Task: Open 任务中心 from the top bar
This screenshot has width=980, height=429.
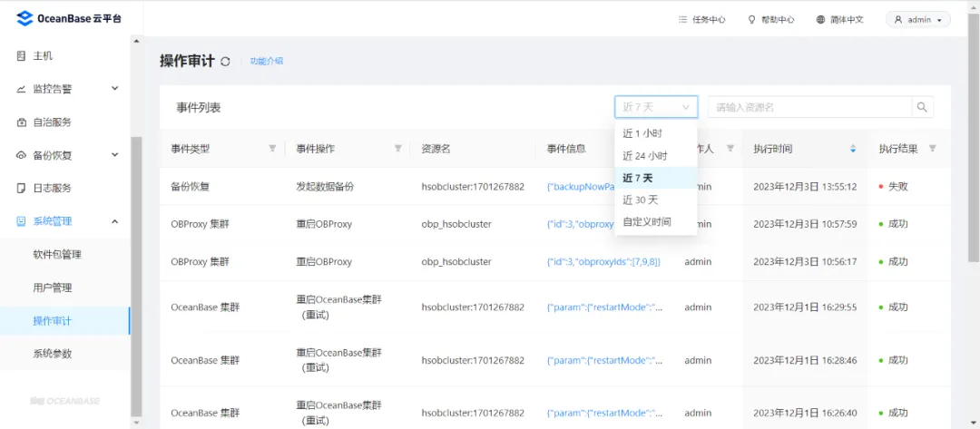Action: coord(701,19)
